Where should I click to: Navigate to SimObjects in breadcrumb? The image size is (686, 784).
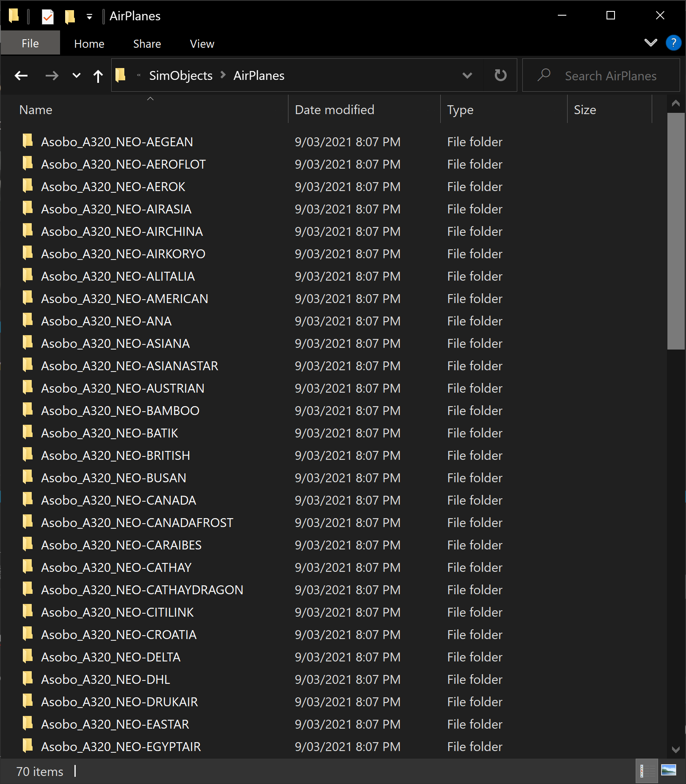[181, 75]
